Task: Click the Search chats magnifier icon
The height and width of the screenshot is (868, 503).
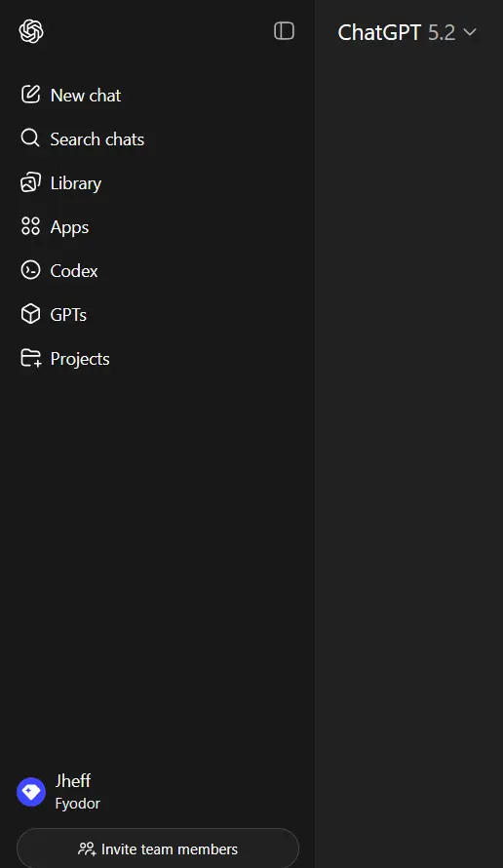Action: pyautogui.click(x=30, y=138)
